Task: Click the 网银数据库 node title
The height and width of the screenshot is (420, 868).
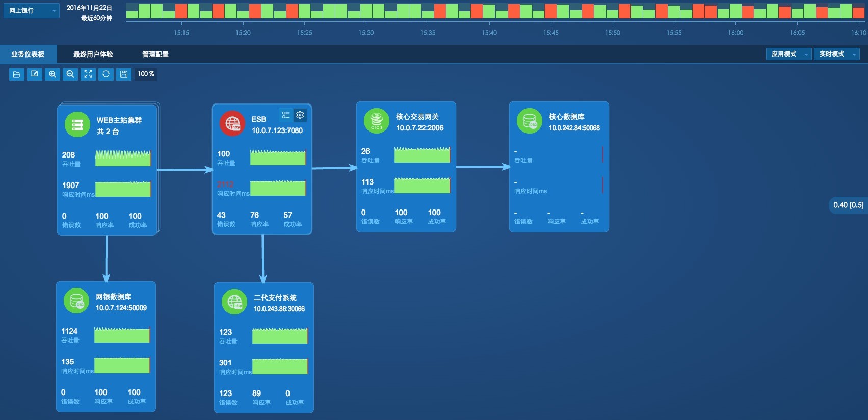Action: point(114,297)
